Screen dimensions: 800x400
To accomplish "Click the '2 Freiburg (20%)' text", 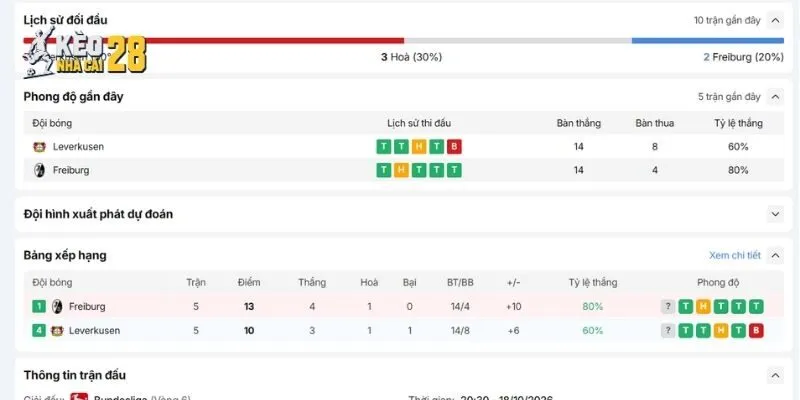I will 743,57.
